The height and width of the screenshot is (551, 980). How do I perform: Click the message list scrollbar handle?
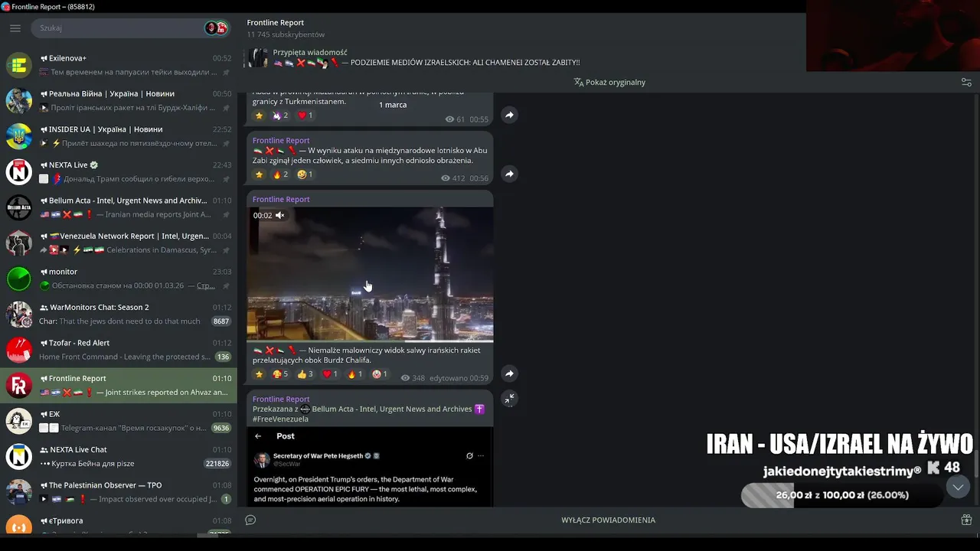tap(976, 463)
